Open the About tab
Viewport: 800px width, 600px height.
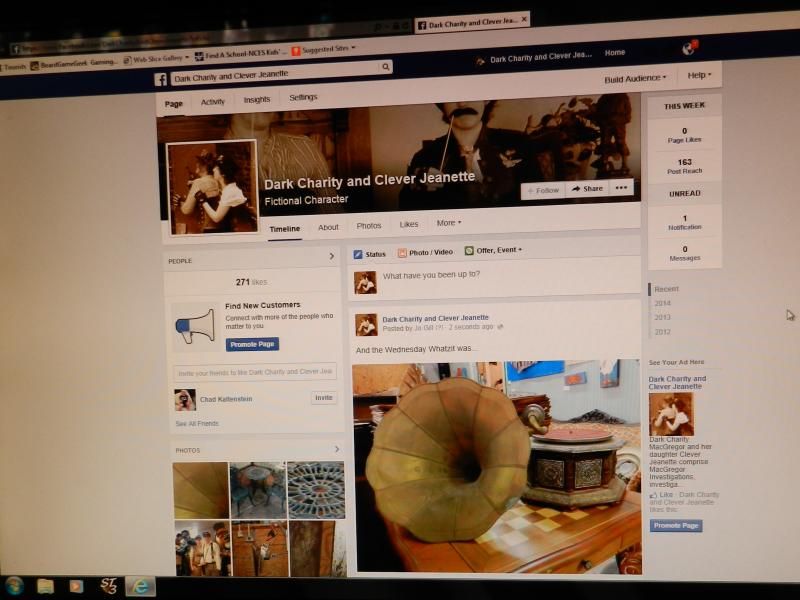pyautogui.click(x=328, y=227)
